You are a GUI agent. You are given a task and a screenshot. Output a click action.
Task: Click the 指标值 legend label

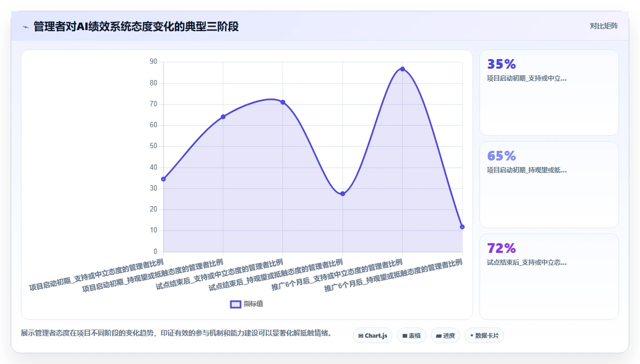[253, 304]
